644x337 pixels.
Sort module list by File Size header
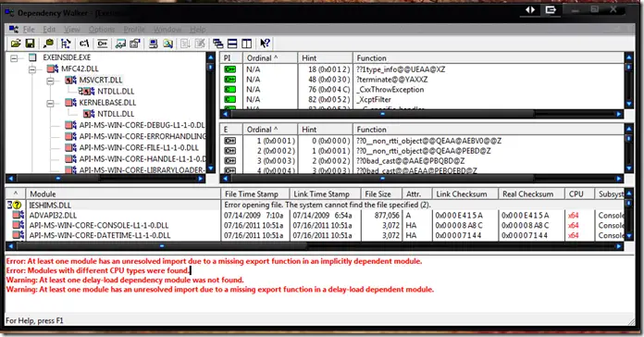click(x=382, y=194)
